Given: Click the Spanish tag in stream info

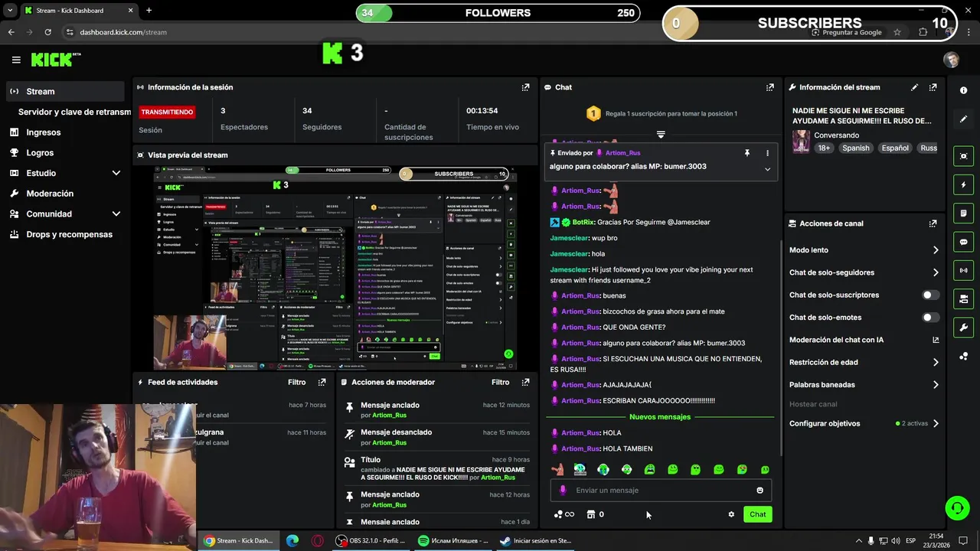Looking at the screenshot, I should (855, 148).
